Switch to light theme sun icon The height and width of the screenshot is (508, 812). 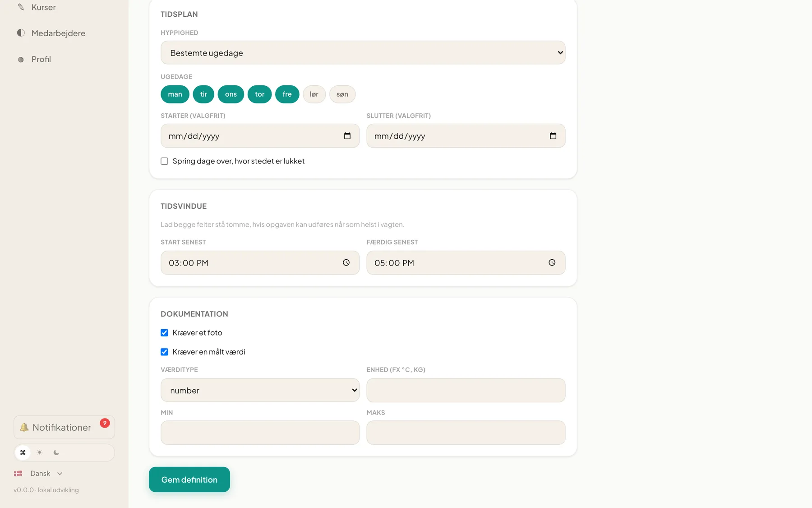[40, 452]
